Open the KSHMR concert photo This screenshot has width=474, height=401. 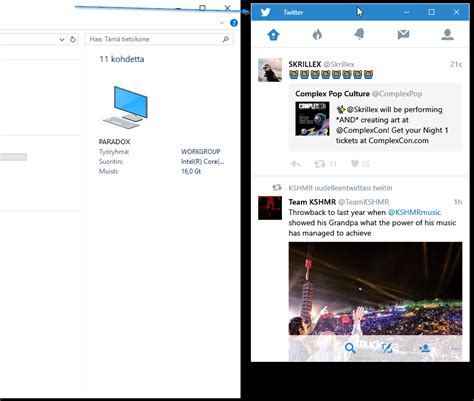(375, 288)
